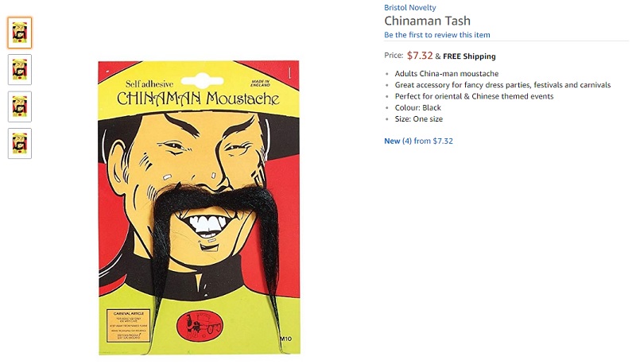
Task: View the second product thumbnail image
Action: point(19,69)
